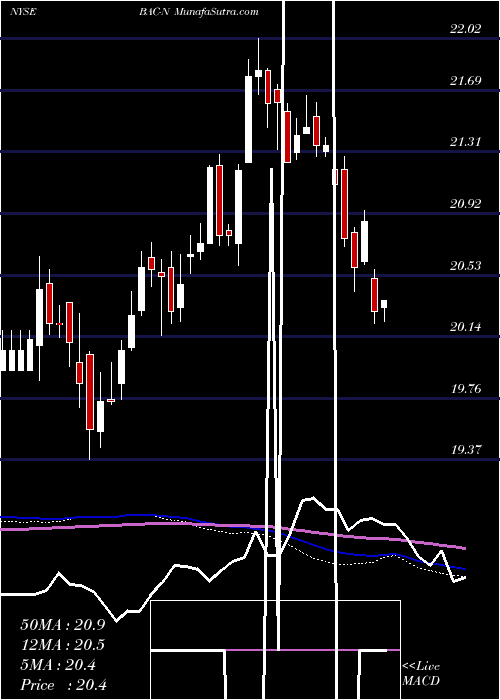Select the 21.69 price level label
The image size is (500, 700).
tap(466, 81)
